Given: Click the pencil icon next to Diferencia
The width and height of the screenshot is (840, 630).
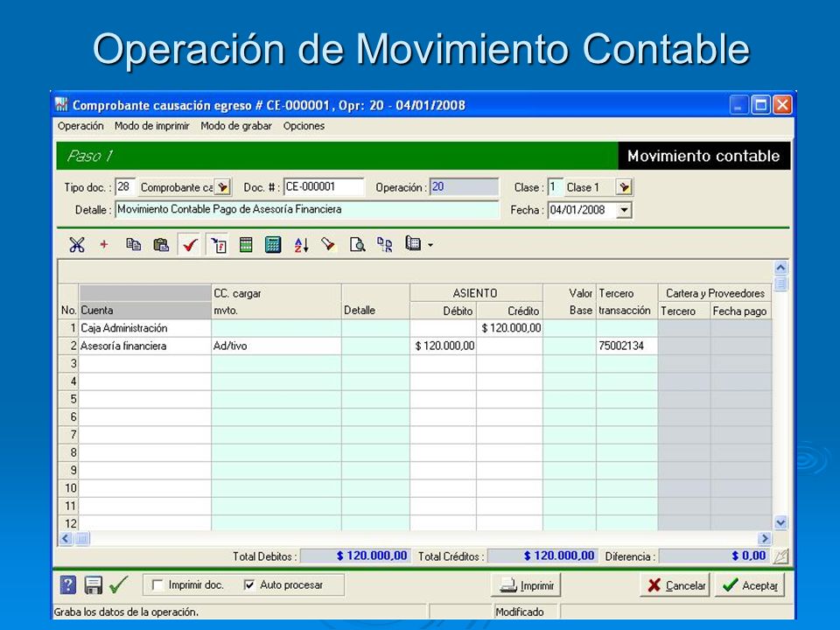Looking at the screenshot, I should [780, 556].
